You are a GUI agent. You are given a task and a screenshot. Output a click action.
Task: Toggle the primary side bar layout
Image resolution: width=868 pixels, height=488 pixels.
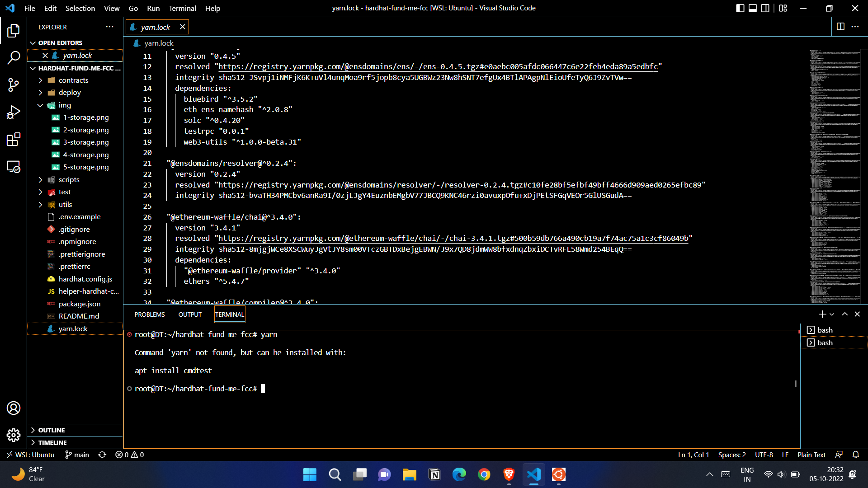tap(740, 8)
